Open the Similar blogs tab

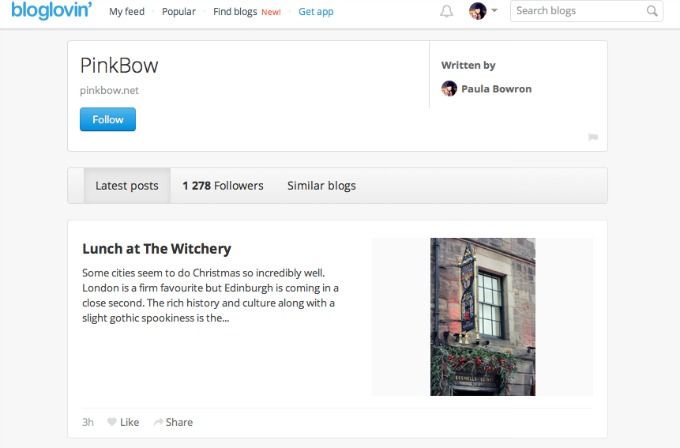[321, 186]
